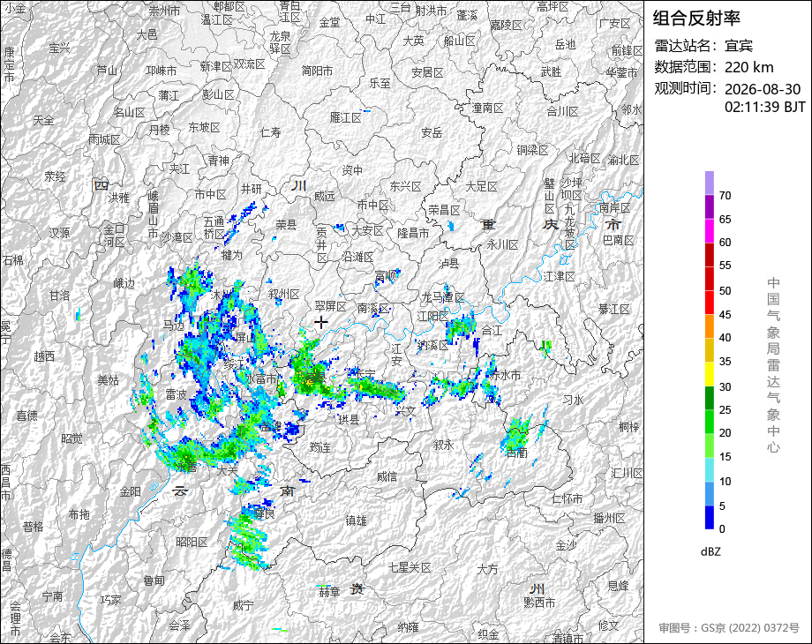Image resolution: width=812 pixels, height=644 pixels.
Task: Select the 70 dBZ purple legend swatch
Action: pyautogui.click(x=710, y=183)
